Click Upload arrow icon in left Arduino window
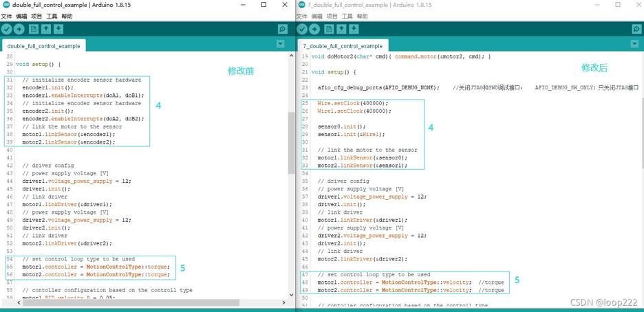The width and height of the screenshot is (644, 312). 19,29
